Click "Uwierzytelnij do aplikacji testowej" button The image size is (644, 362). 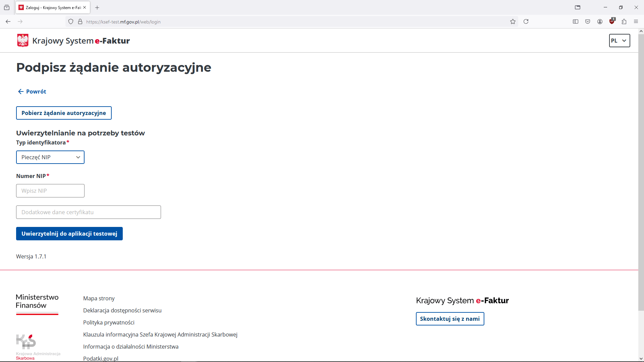coord(69,234)
